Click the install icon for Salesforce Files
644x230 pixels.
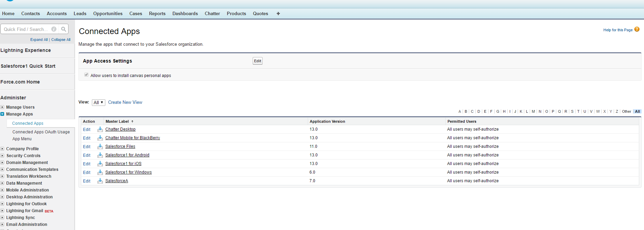pyautogui.click(x=100, y=146)
